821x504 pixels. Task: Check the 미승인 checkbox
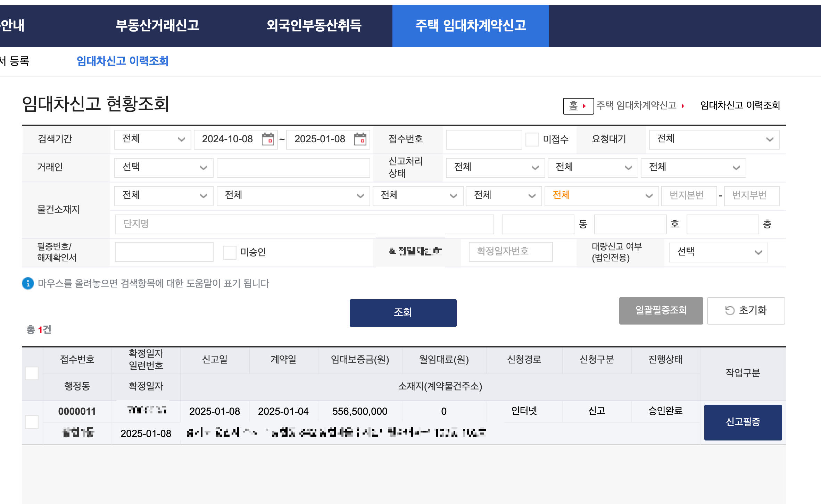tap(230, 252)
